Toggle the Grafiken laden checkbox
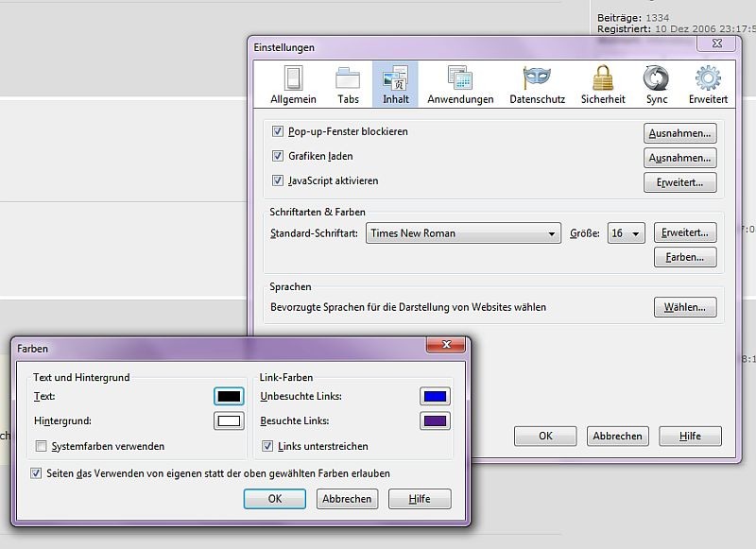 click(x=278, y=156)
